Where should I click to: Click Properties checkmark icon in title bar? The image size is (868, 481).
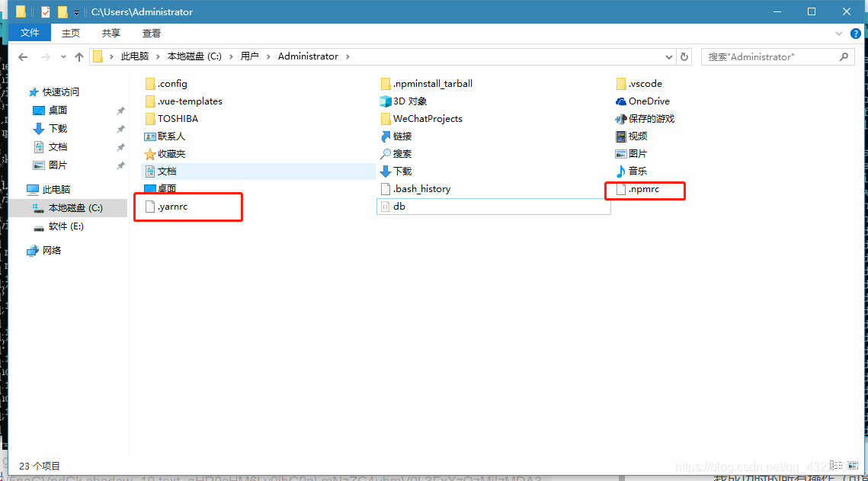[46, 11]
